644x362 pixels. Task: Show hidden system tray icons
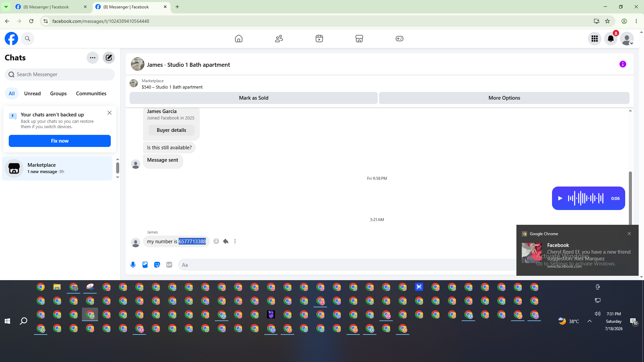[x=590, y=321]
